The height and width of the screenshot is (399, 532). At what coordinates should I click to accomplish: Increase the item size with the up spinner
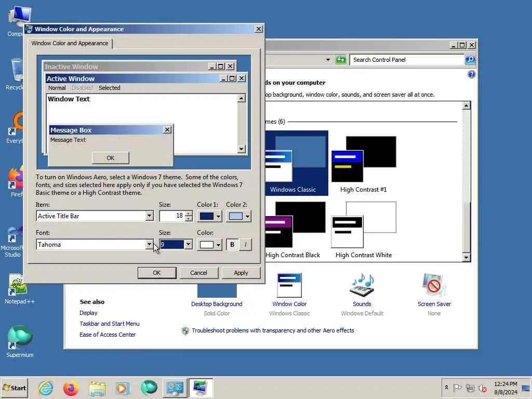[189, 214]
